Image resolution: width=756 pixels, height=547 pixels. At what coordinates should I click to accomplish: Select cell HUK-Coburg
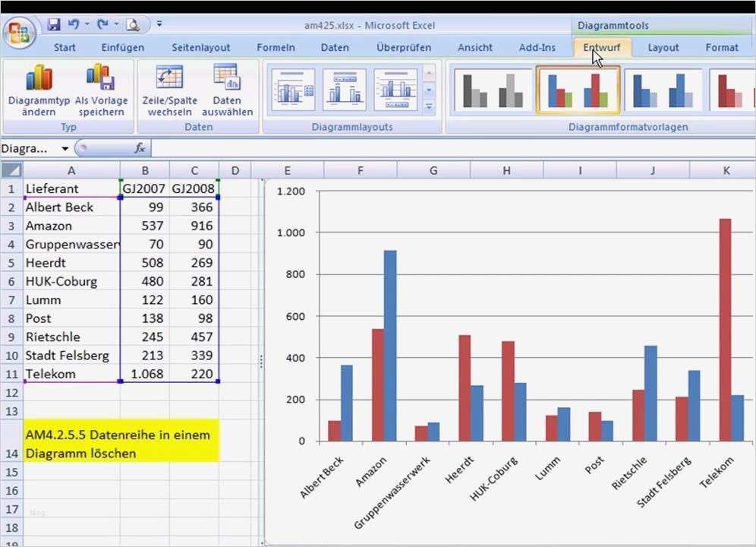coord(71,281)
